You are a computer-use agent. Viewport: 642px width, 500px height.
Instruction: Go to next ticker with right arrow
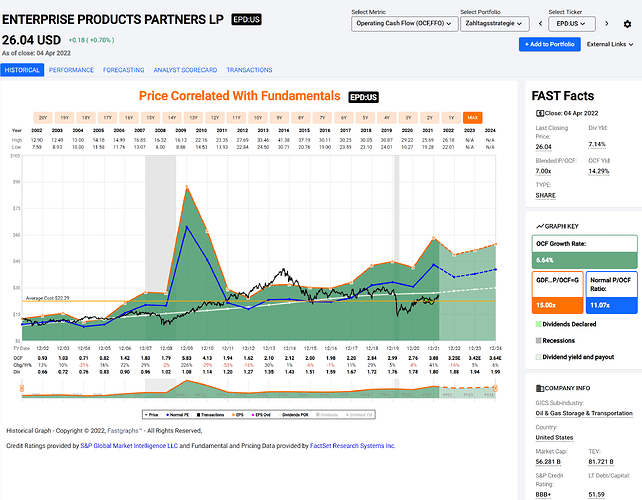click(606, 24)
